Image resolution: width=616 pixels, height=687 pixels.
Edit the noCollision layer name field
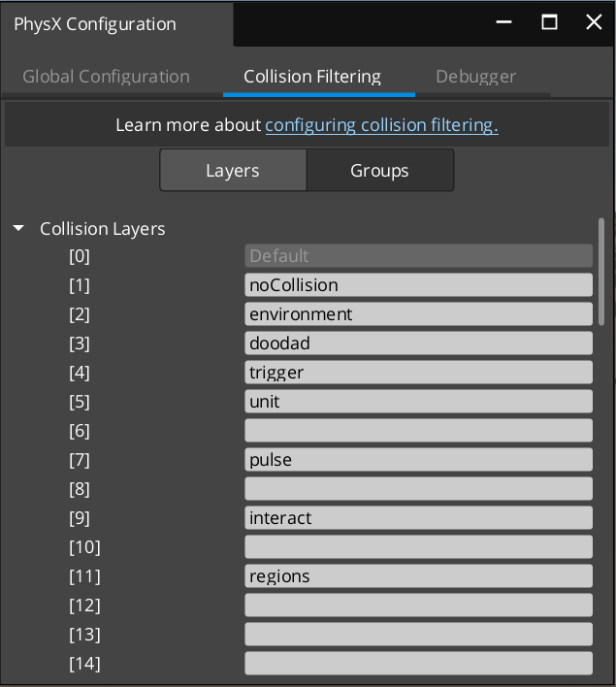418,285
